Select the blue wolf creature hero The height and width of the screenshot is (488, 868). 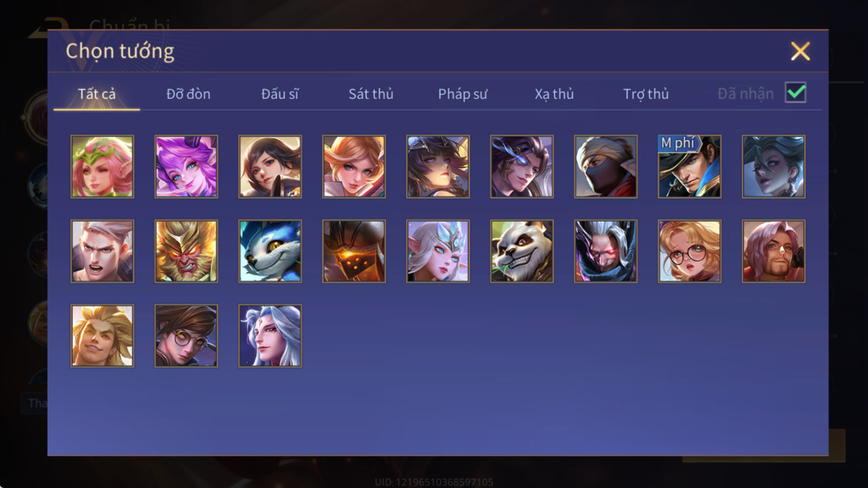coord(270,251)
